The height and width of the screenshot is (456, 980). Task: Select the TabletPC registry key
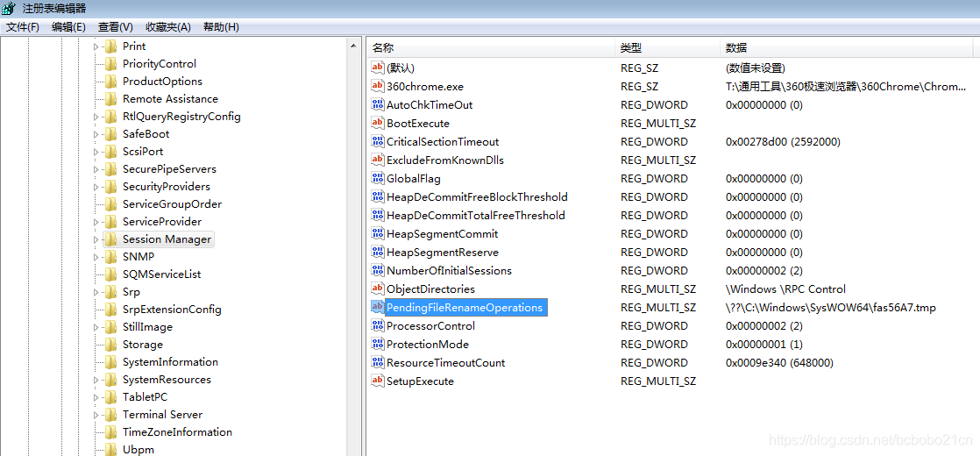pyautogui.click(x=145, y=396)
